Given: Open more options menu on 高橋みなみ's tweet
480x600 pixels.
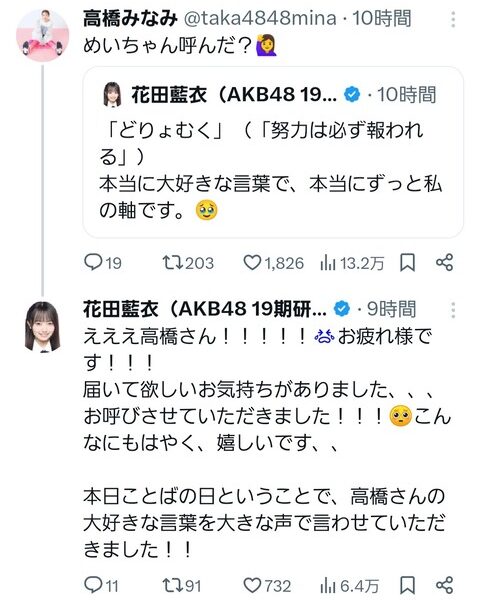Looking at the screenshot, I should [x=453, y=20].
